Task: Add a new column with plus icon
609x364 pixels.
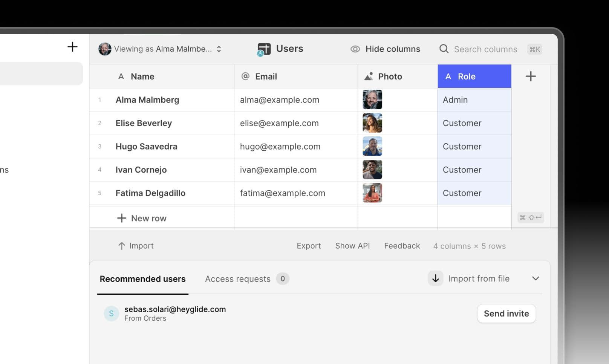Action: (531, 76)
